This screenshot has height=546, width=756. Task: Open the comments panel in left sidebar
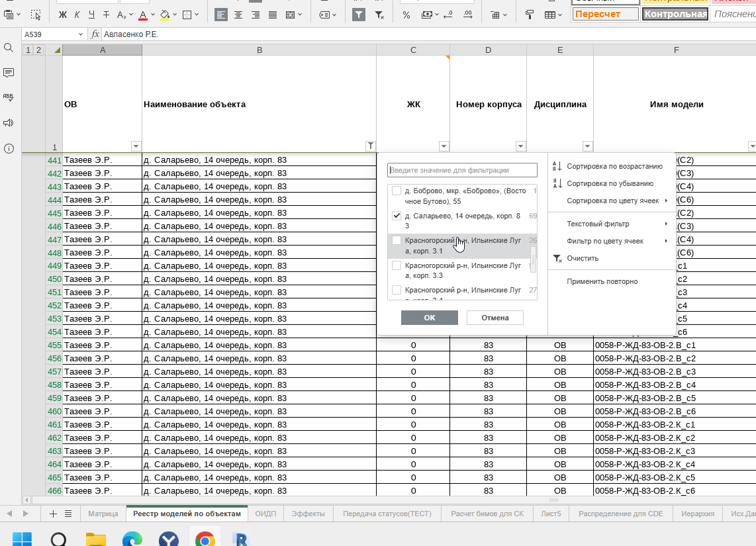pyautogui.click(x=9, y=73)
